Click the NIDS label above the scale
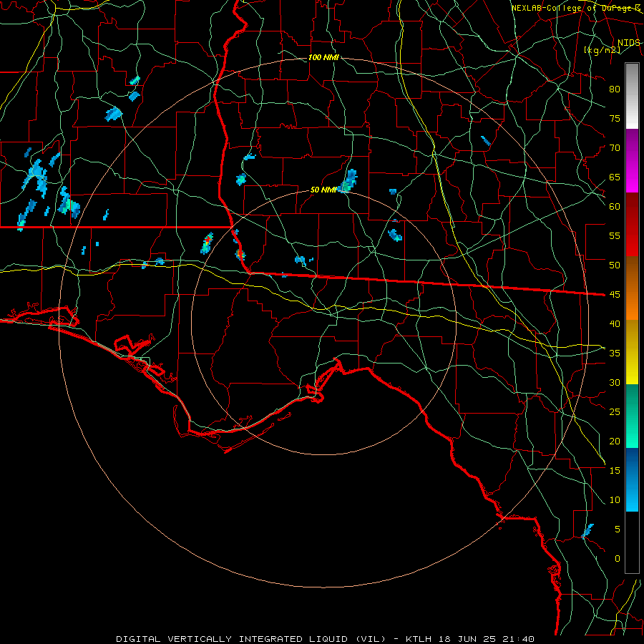644x644 pixels. [629, 43]
